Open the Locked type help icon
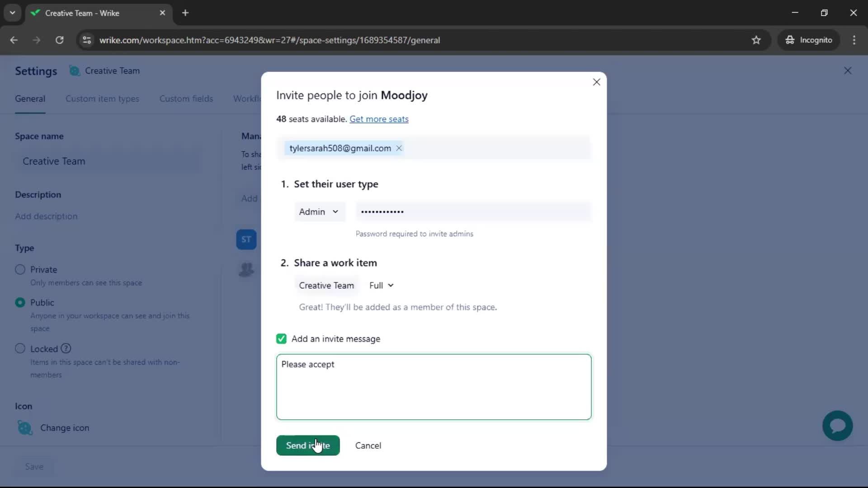Screen dimensions: 868x488 (66, 348)
